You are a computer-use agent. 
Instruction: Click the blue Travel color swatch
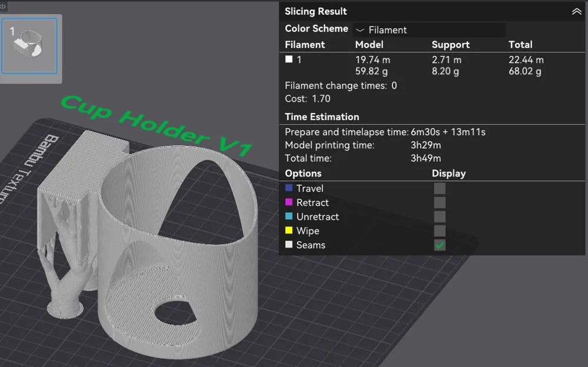click(289, 188)
